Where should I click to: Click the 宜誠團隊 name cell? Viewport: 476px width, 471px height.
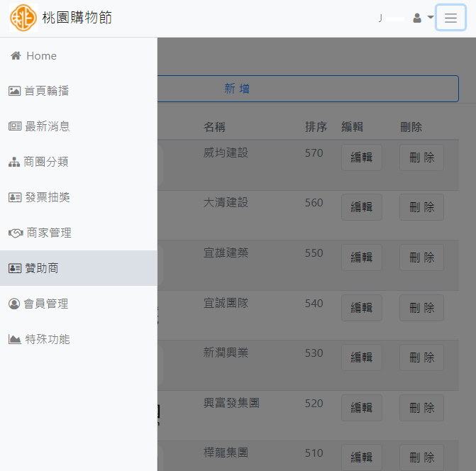(x=226, y=303)
